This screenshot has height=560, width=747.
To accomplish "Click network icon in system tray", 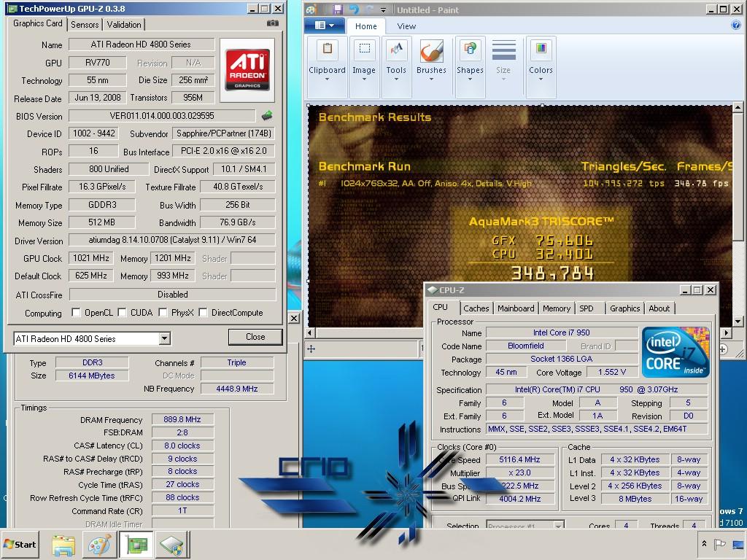I will point(740,544).
